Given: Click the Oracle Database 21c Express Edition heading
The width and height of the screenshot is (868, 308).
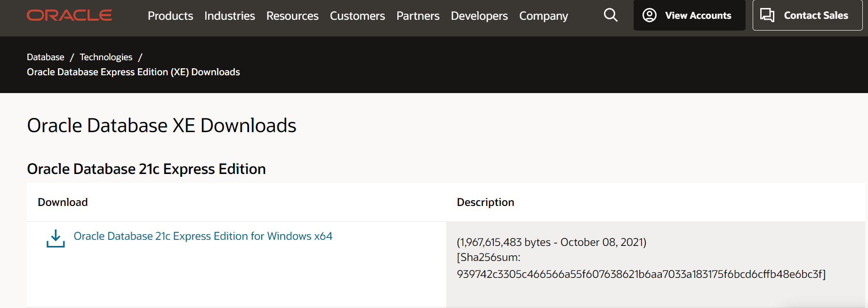Looking at the screenshot, I should click(x=146, y=169).
